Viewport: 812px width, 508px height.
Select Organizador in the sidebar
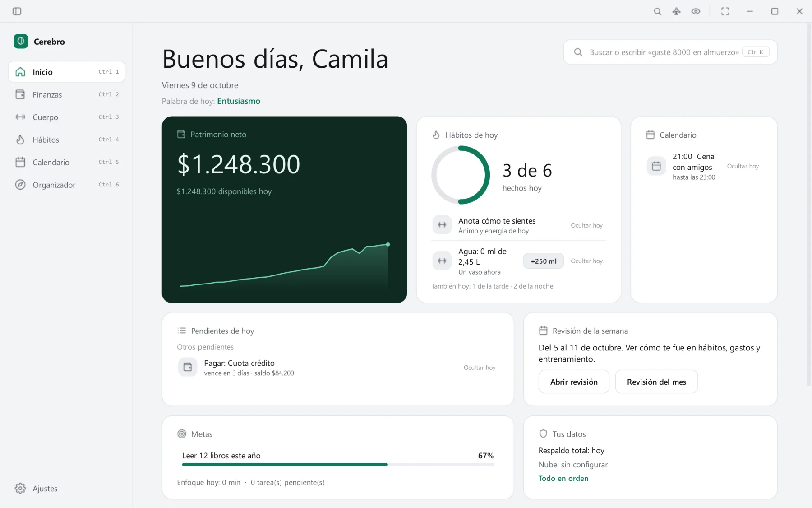tap(66, 185)
